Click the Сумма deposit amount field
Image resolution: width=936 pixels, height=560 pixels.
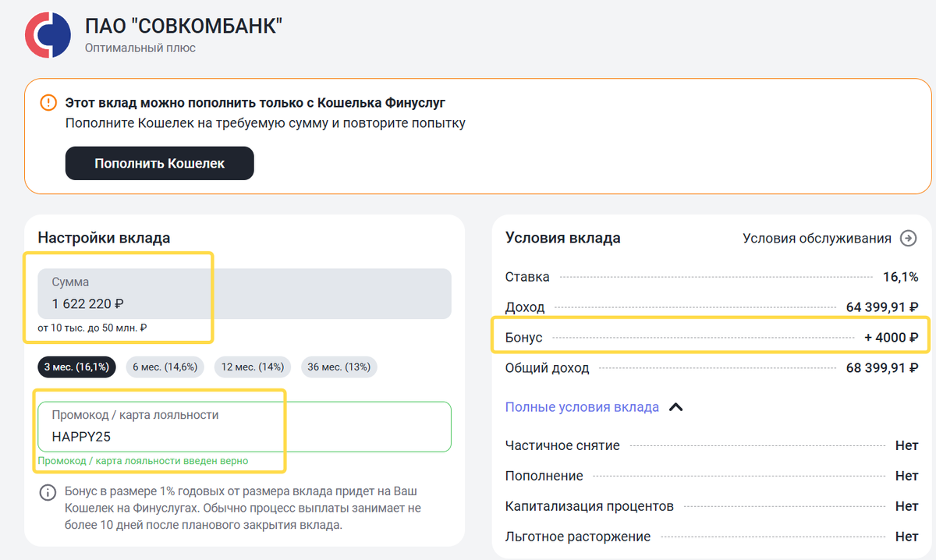[x=244, y=294]
